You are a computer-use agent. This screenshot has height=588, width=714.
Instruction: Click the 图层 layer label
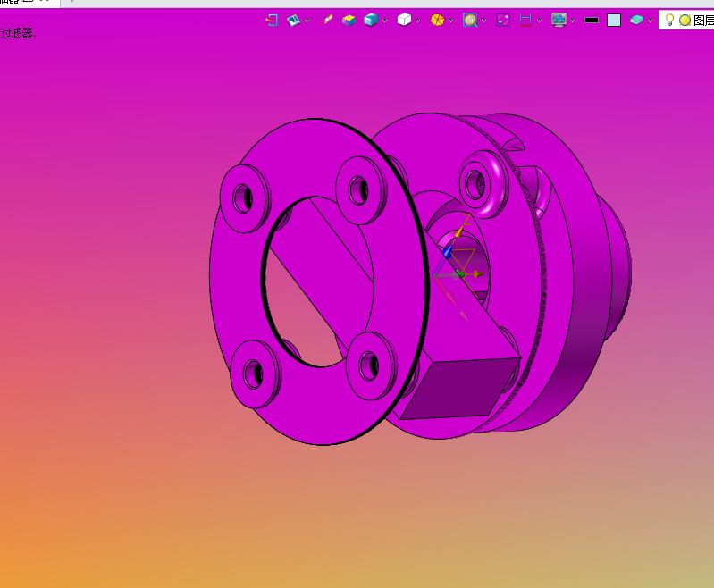tap(703, 21)
